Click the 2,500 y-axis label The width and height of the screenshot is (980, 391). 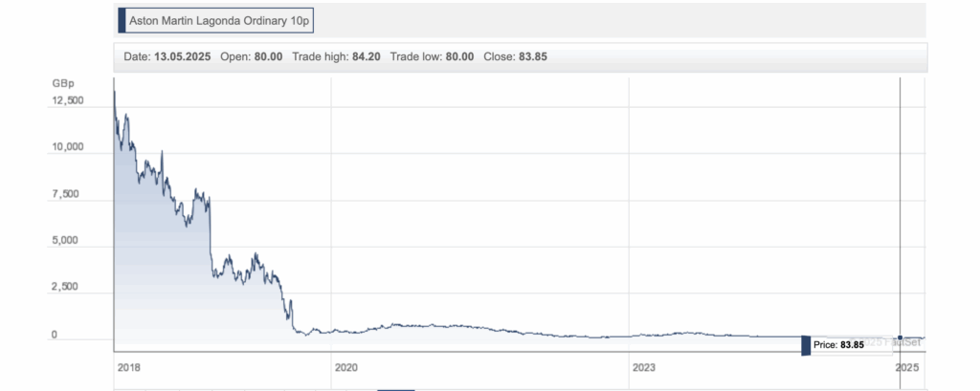point(66,288)
